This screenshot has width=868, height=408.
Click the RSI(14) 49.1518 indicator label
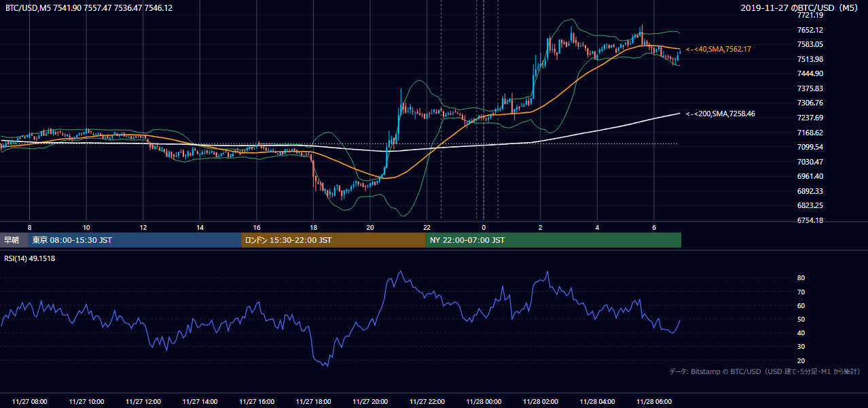pos(30,258)
